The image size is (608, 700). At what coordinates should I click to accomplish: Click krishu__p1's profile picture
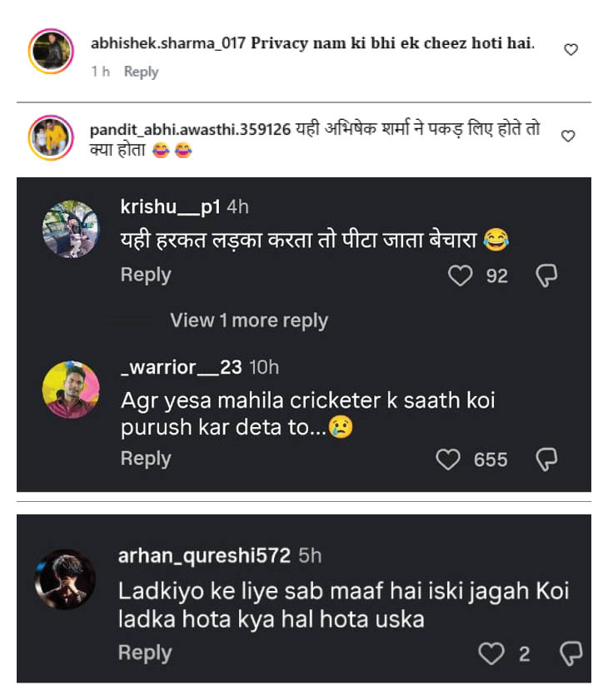[71, 229]
